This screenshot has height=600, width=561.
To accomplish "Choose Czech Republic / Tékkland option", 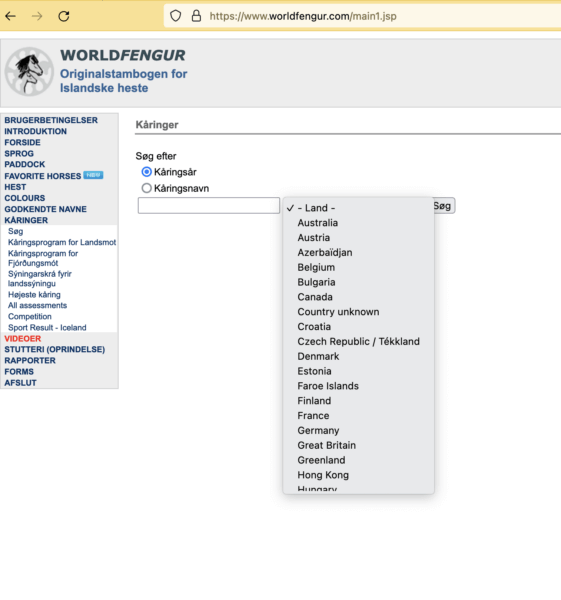I will click(x=359, y=341).
